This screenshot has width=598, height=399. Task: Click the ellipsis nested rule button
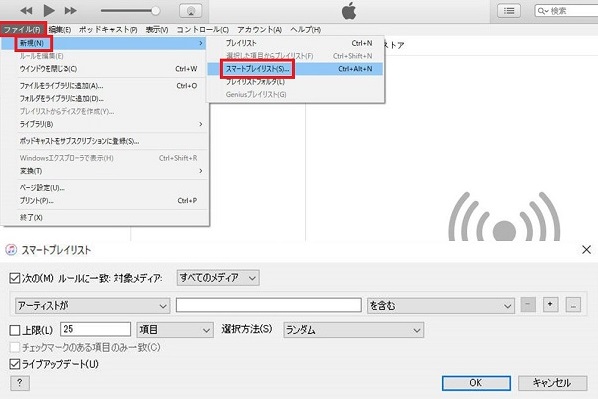pyautogui.click(x=573, y=305)
